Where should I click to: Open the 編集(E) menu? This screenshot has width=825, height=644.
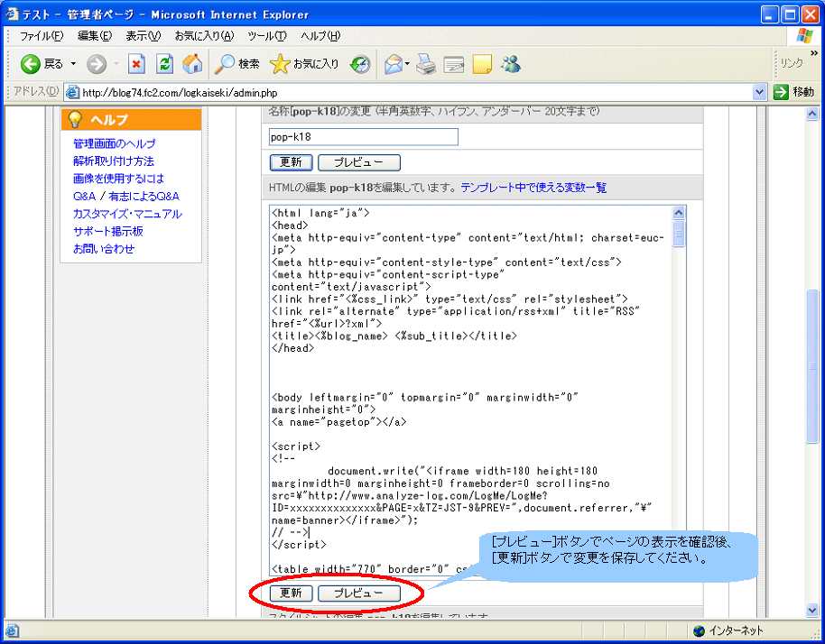pos(95,36)
